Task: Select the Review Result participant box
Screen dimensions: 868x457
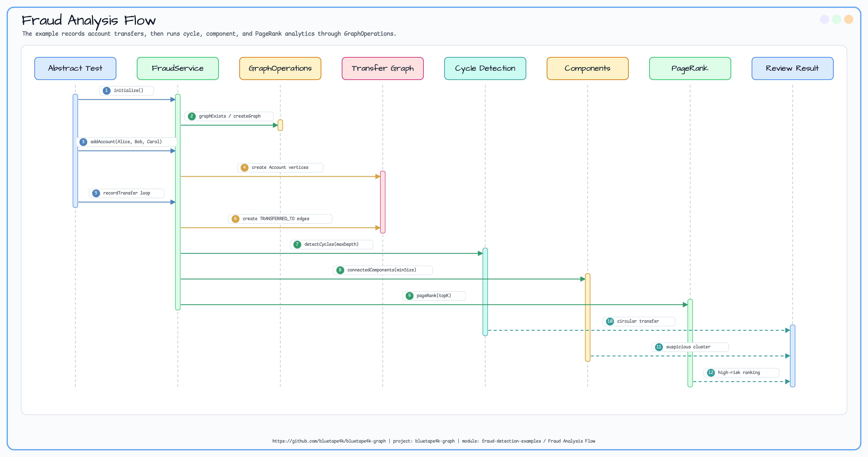Action: 792,68
